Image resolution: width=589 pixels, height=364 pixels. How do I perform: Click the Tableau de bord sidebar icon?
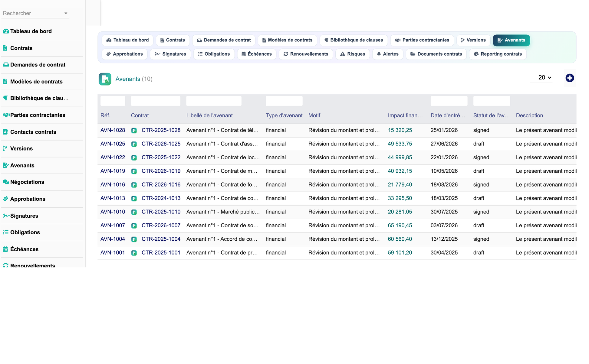click(x=6, y=31)
